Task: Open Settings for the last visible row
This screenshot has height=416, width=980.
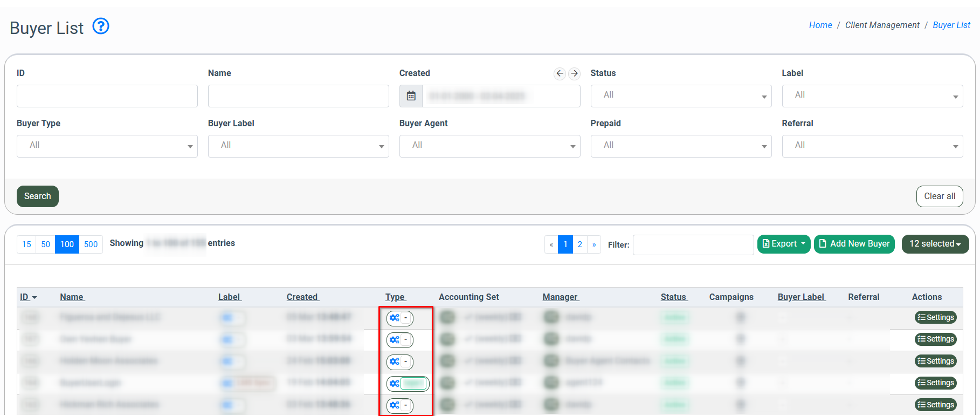Action: tap(935, 405)
